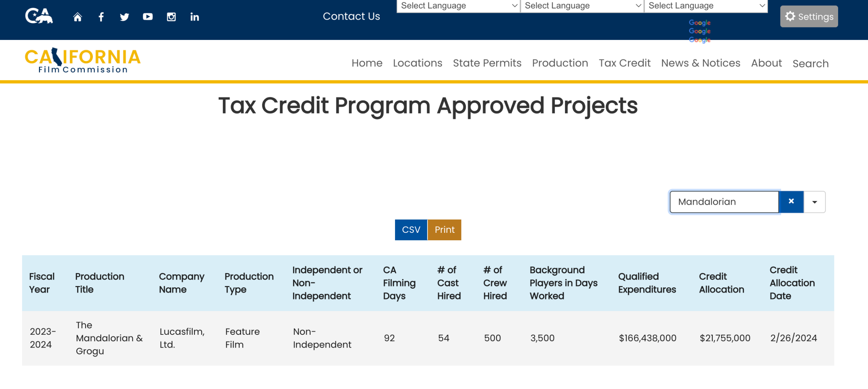Open the YouTube channel icon
The width and height of the screenshot is (868, 389).
pyautogui.click(x=148, y=17)
